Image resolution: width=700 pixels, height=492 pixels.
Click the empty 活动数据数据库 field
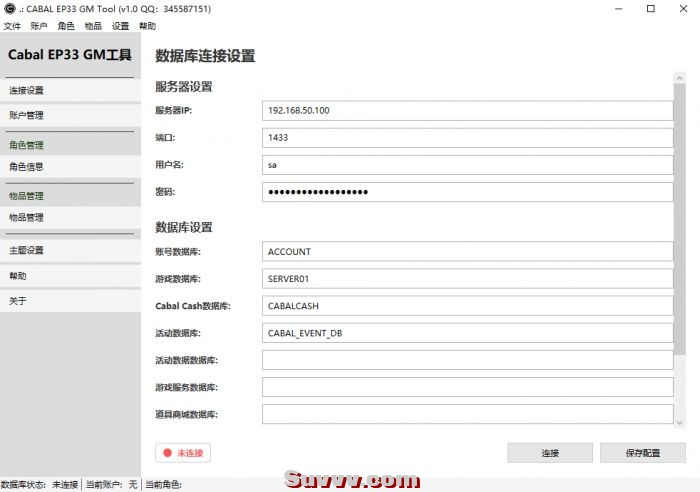tap(467, 360)
